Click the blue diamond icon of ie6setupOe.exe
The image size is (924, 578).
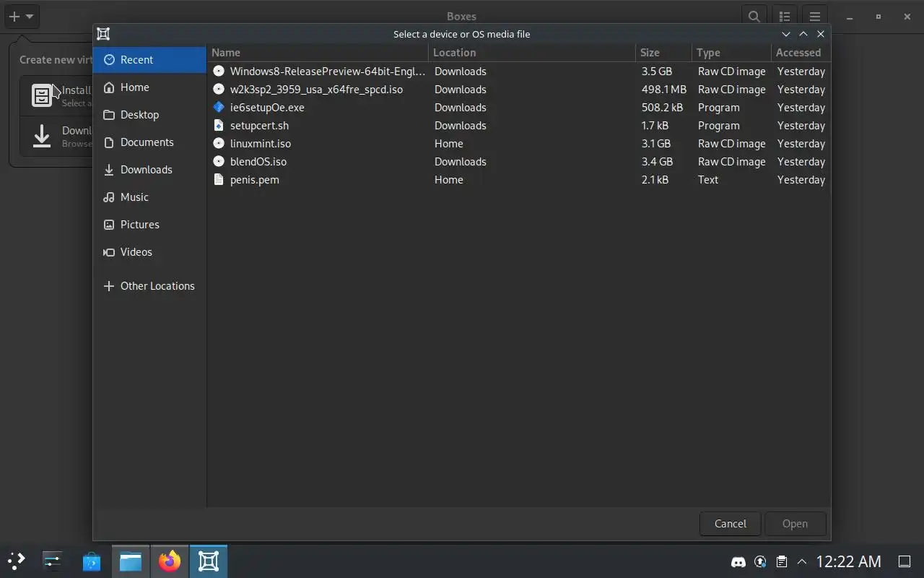click(219, 108)
